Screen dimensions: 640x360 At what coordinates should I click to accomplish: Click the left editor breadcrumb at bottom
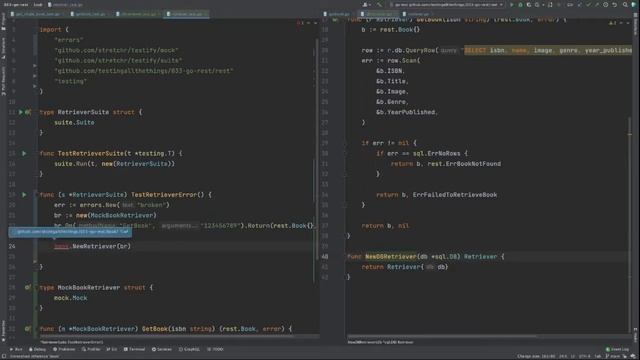point(71,342)
